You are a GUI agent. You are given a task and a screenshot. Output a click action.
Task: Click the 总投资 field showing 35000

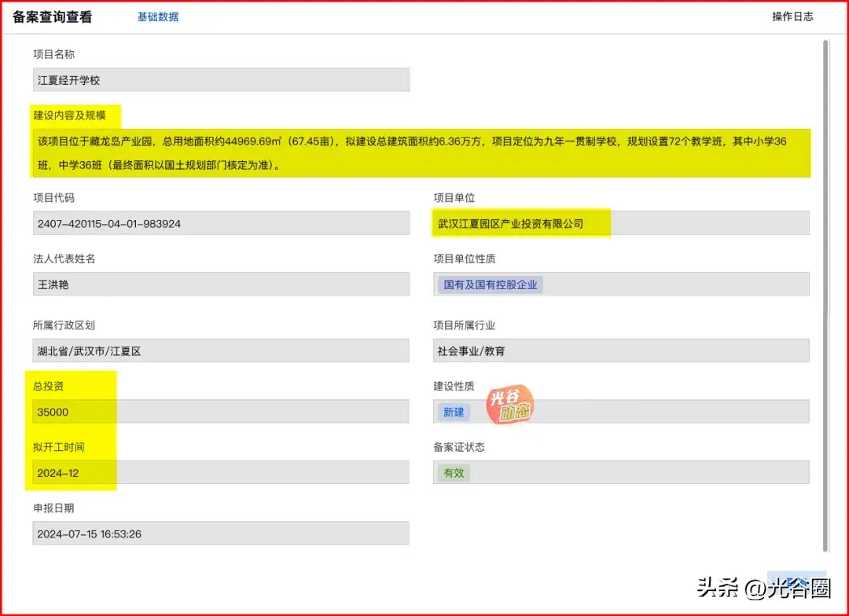click(x=221, y=412)
